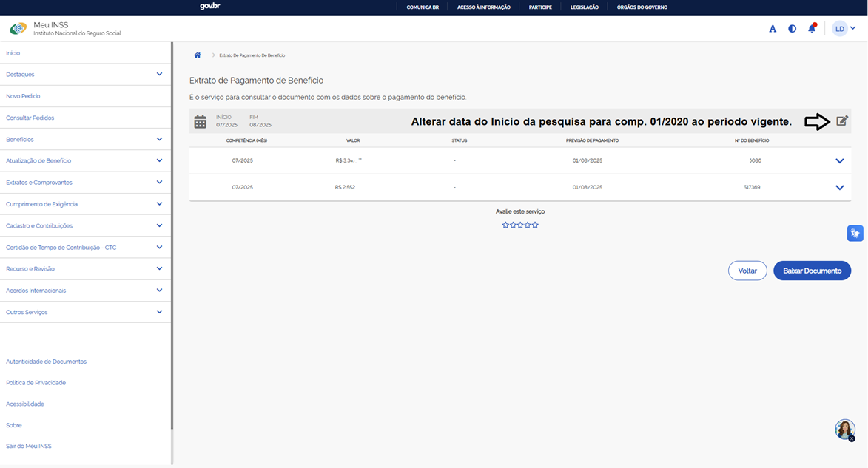Click the STATUS column header
868x468 pixels.
[x=460, y=140]
